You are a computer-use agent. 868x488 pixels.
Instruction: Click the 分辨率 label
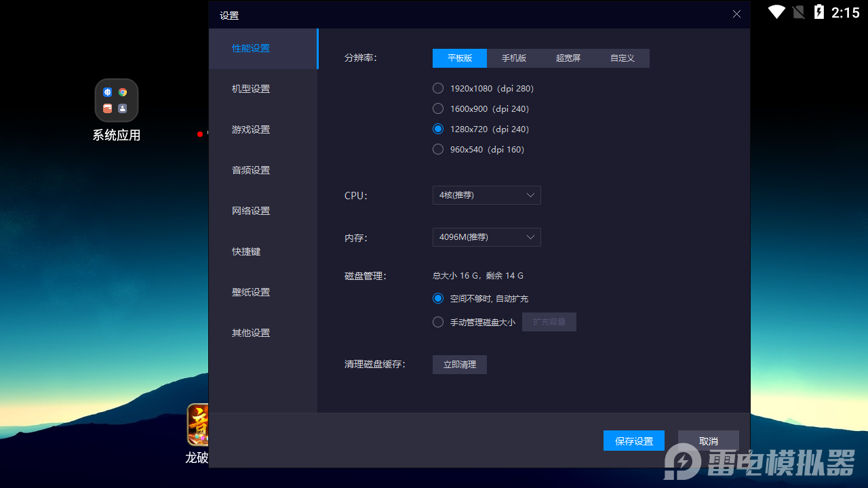pos(361,58)
